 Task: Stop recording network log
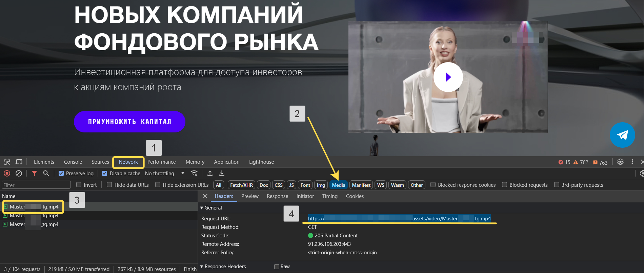pos(7,174)
